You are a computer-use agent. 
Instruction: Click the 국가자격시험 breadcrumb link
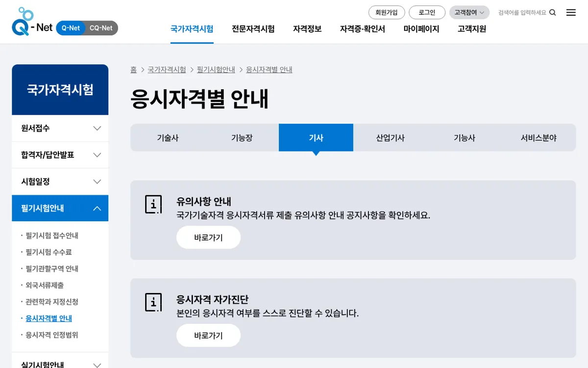(167, 70)
